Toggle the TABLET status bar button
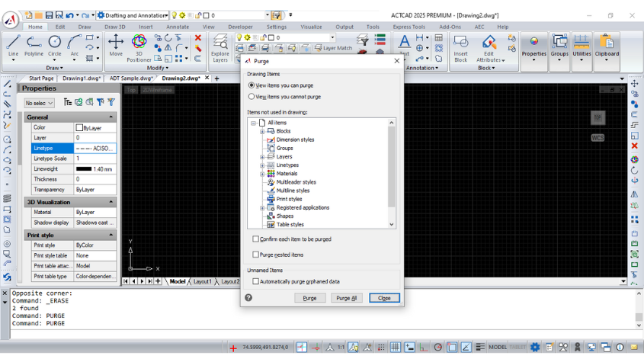Image resolution: width=644 pixels, height=362 pixels. (517, 348)
